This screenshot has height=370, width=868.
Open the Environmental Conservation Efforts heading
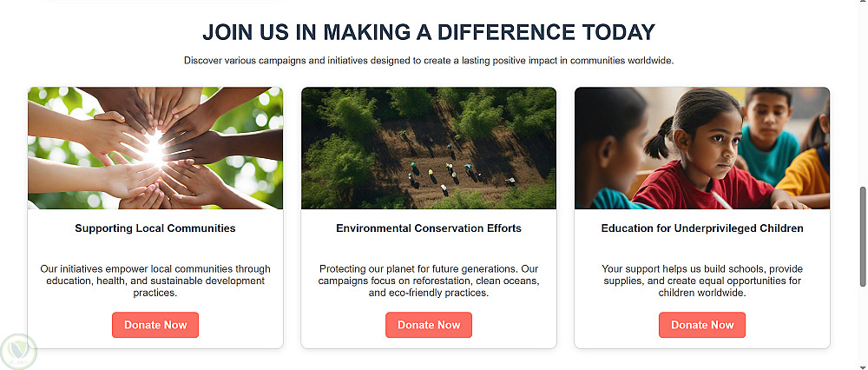(x=429, y=228)
